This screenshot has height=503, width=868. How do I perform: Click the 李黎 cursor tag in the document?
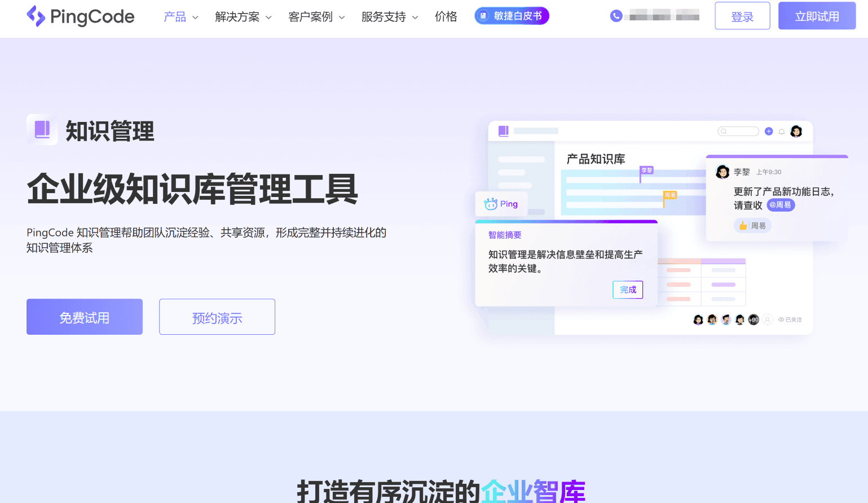(647, 170)
